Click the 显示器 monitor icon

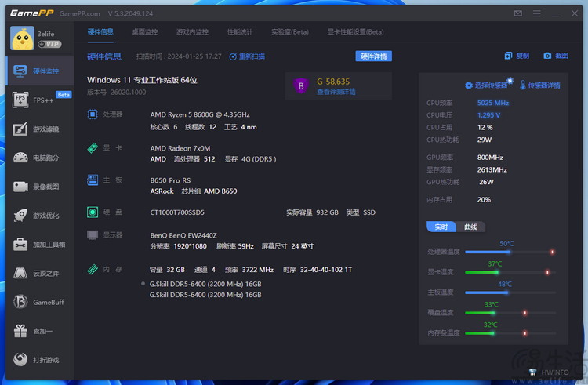click(93, 235)
